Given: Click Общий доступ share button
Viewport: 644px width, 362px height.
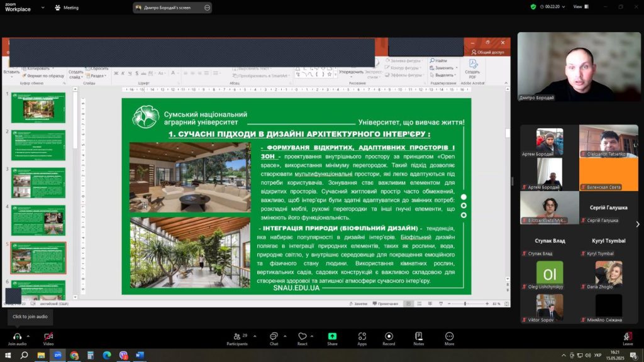Looking at the screenshot, I should point(487,52).
